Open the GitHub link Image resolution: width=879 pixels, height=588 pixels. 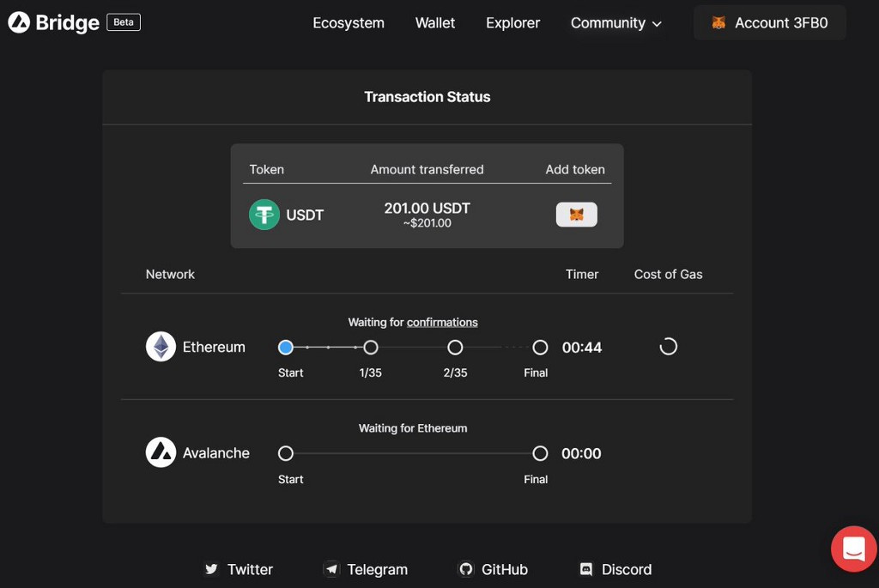493,569
